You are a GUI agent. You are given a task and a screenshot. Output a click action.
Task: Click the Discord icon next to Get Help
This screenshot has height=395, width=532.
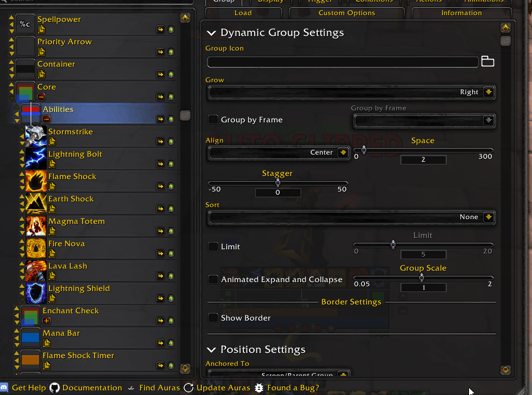click(x=4, y=388)
